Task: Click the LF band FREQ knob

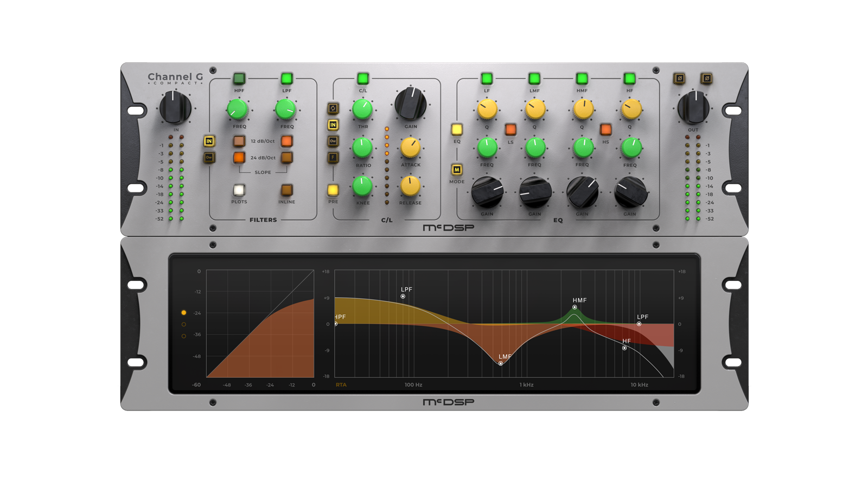Action: click(x=487, y=148)
